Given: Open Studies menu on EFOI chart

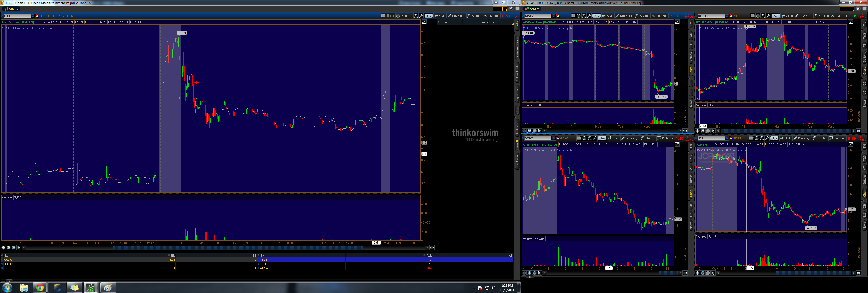Looking at the screenshot, I should click(x=474, y=16).
